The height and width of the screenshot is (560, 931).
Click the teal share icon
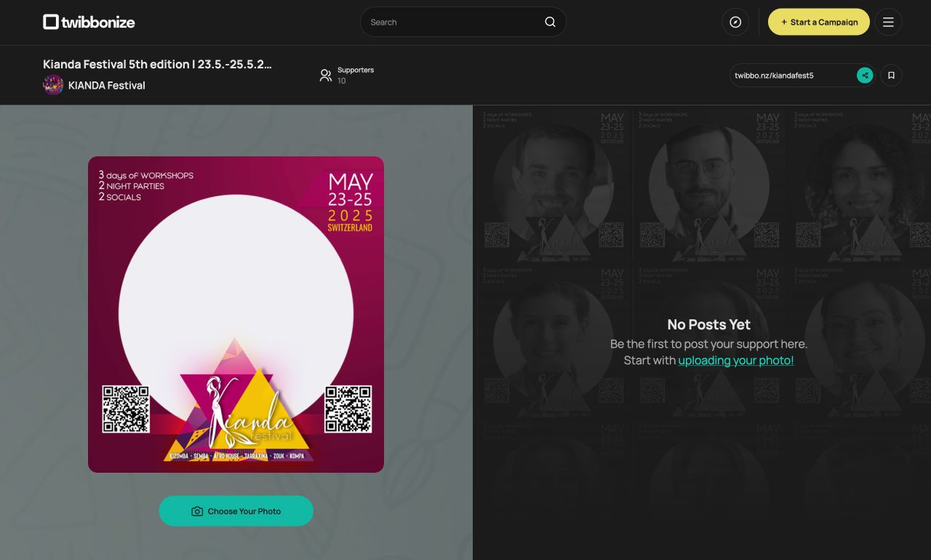(x=865, y=76)
